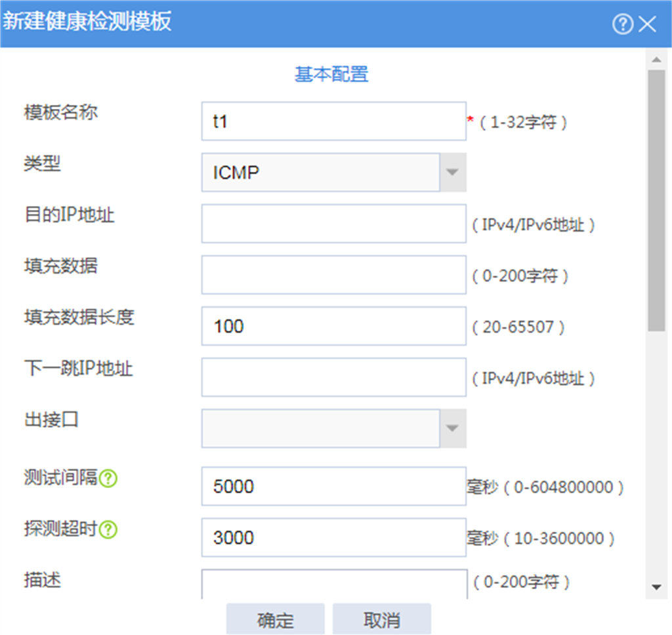The image size is (672, 635).
Task: Click the 类型 label
Action: 43,164
